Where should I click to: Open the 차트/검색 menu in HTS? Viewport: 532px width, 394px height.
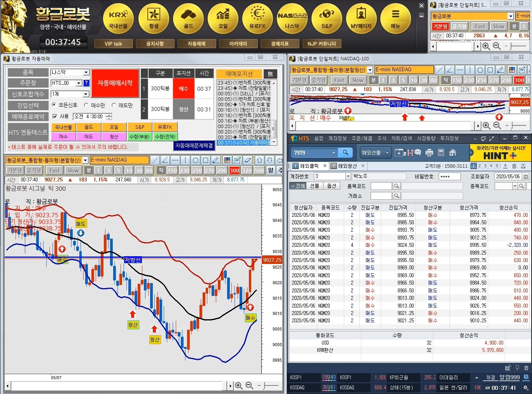[401, 138]
